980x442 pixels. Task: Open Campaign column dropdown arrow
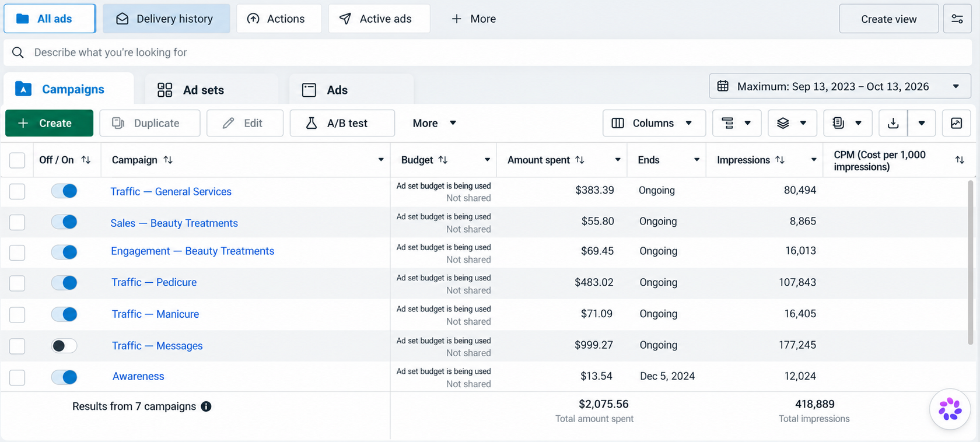pyautogui.click(x=381, y=160)
